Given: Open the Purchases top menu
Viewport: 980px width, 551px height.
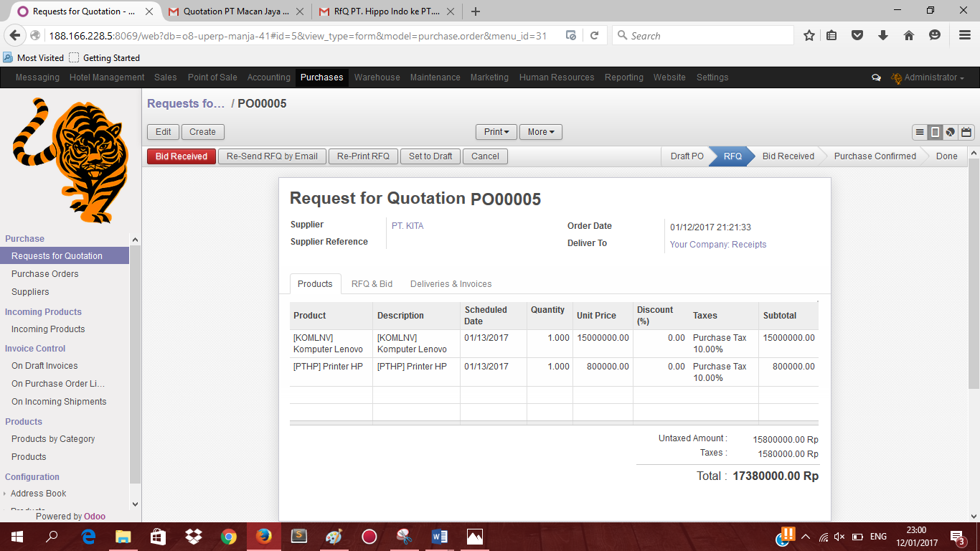Looking at the screenshot, I should click(321, 77).
